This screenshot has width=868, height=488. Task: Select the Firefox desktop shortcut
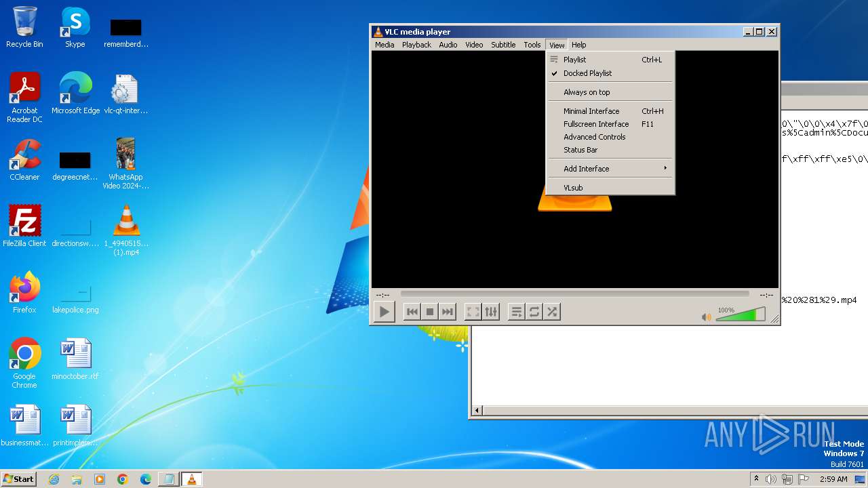click(x=24, y=292)
